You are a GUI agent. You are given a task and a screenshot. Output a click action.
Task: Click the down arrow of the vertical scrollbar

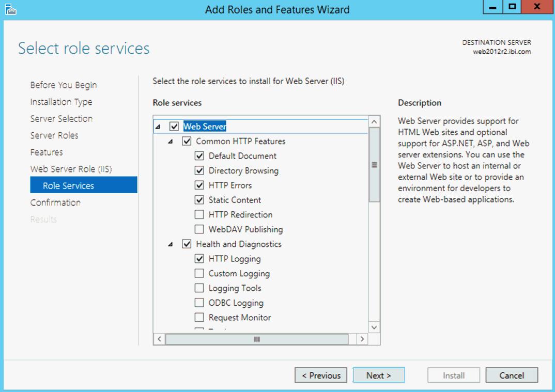[374, 327]
